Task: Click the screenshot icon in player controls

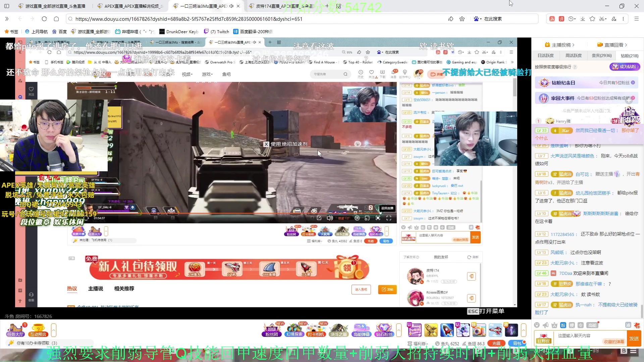Action: [x=319, y=218]
